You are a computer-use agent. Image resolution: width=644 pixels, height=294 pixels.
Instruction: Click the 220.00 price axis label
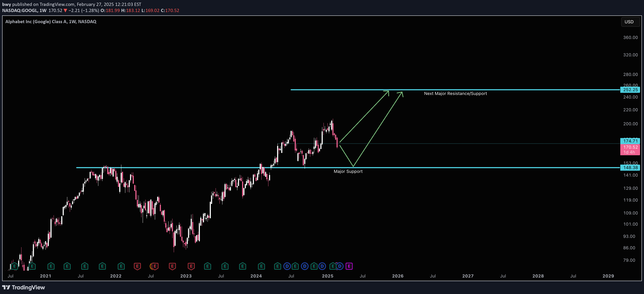pyautogui.click(x=630, y=110)
